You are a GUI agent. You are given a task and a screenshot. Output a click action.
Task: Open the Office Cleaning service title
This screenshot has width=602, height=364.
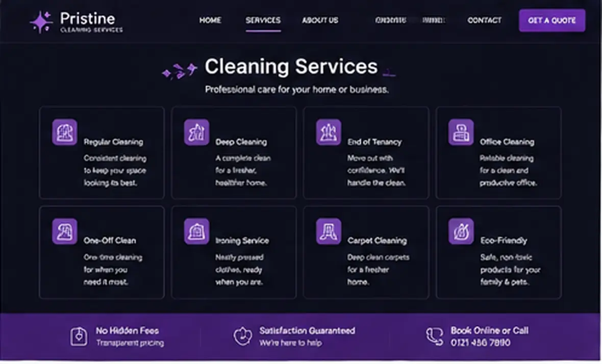tap(507, 142)
